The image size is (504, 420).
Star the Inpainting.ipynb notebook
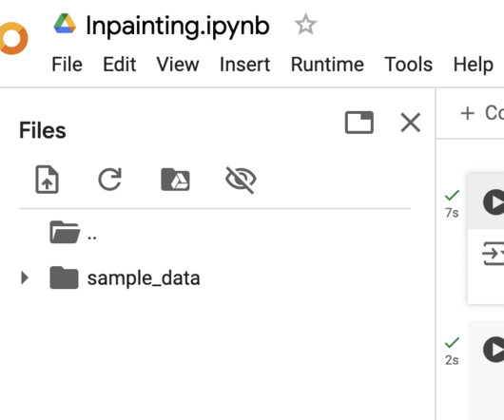tap(305, 25)
